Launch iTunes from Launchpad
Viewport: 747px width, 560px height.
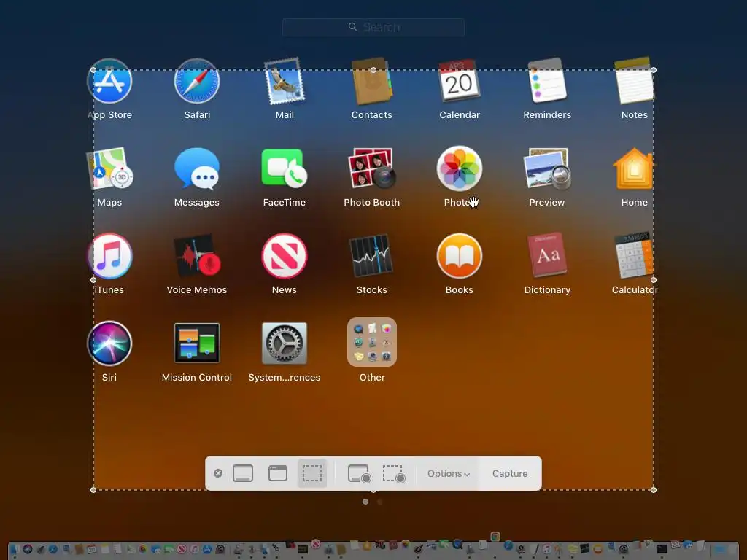coord(109,256)
